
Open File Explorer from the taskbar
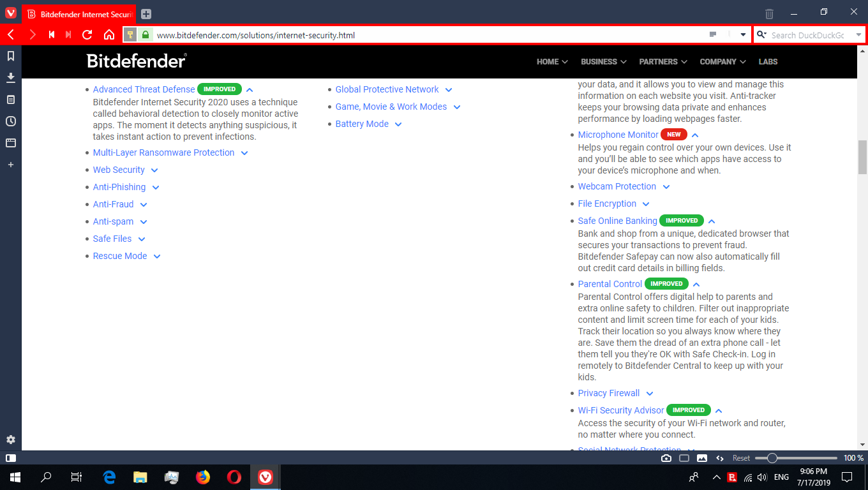point(140,477)
